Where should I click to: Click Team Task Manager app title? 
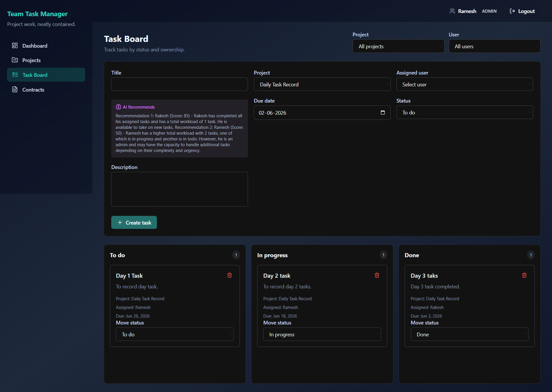tap(37, 14)
